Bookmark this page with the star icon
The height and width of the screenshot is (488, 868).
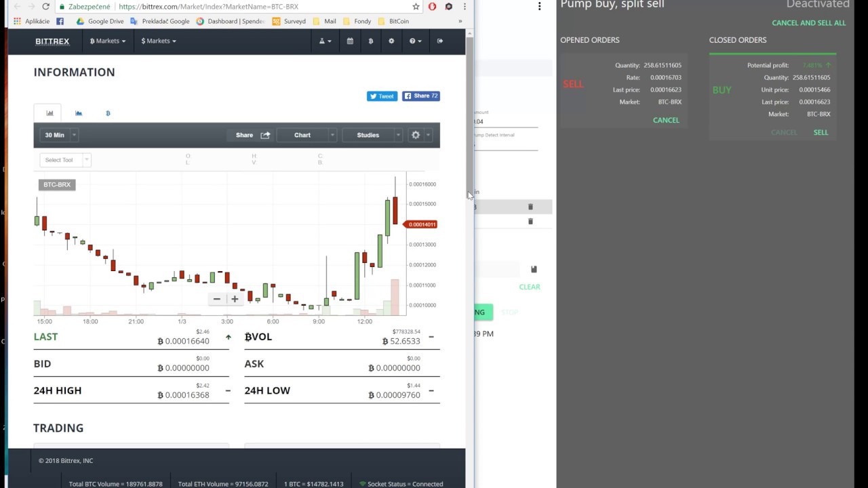pos(416,6)
